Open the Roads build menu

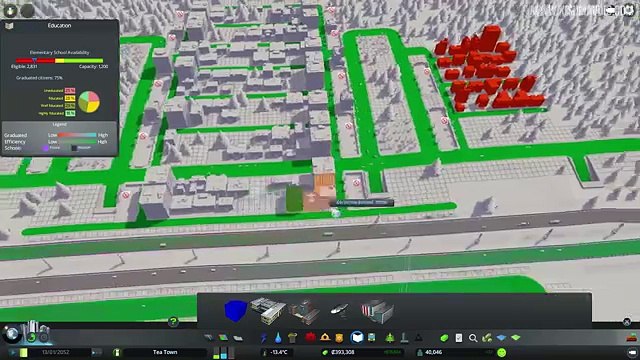[x=209, y=338]
